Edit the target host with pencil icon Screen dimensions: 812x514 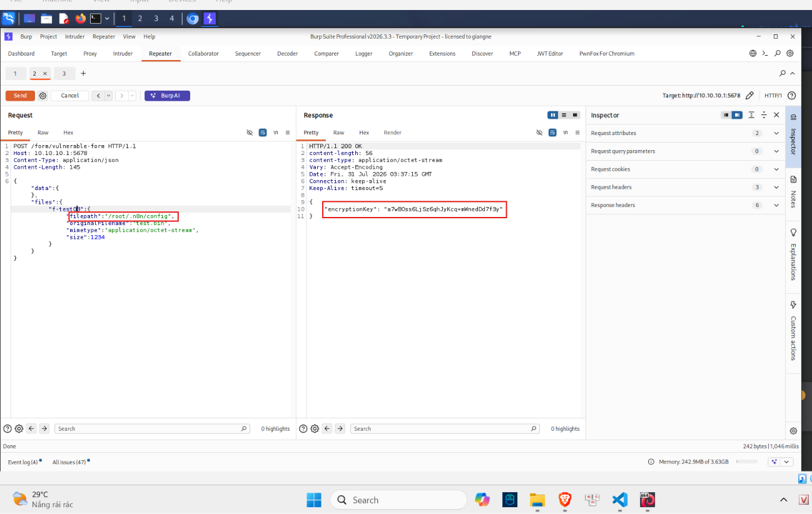[749, 96]
